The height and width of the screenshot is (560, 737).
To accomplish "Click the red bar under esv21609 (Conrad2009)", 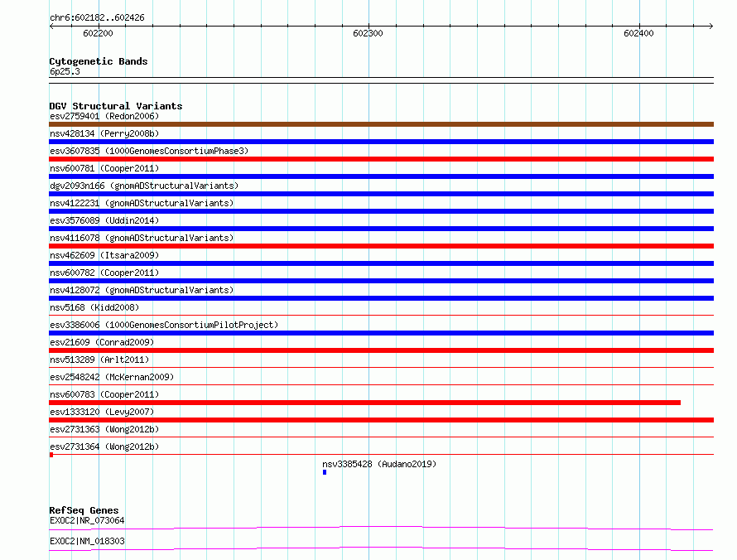I will coord(381,350).
